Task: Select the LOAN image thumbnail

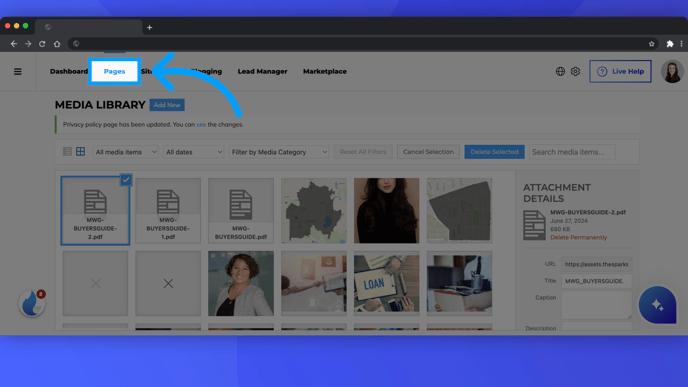Action: [387, 283]
